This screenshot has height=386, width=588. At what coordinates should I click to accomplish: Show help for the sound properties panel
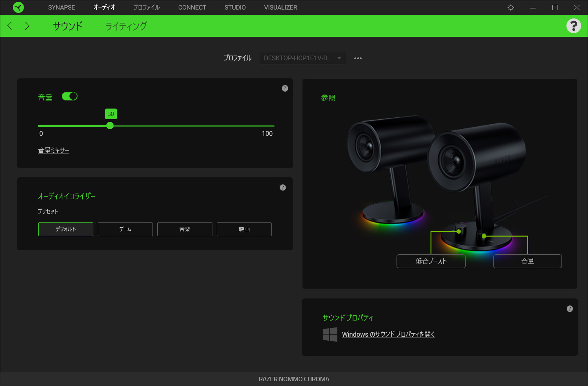point(570,309)
